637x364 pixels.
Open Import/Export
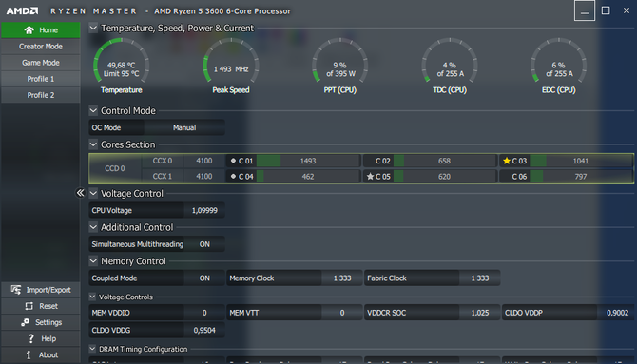[41, 290]
